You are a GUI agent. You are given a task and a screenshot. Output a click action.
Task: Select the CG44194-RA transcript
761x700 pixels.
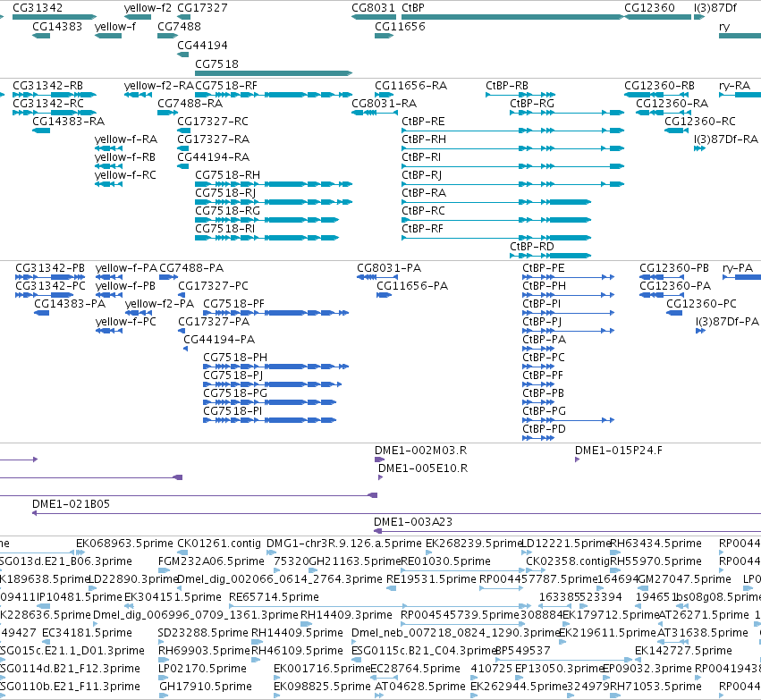pos(183,166)
